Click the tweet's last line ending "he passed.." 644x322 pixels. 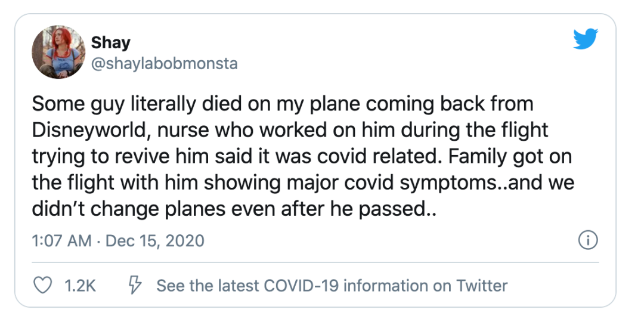[234, 209]
